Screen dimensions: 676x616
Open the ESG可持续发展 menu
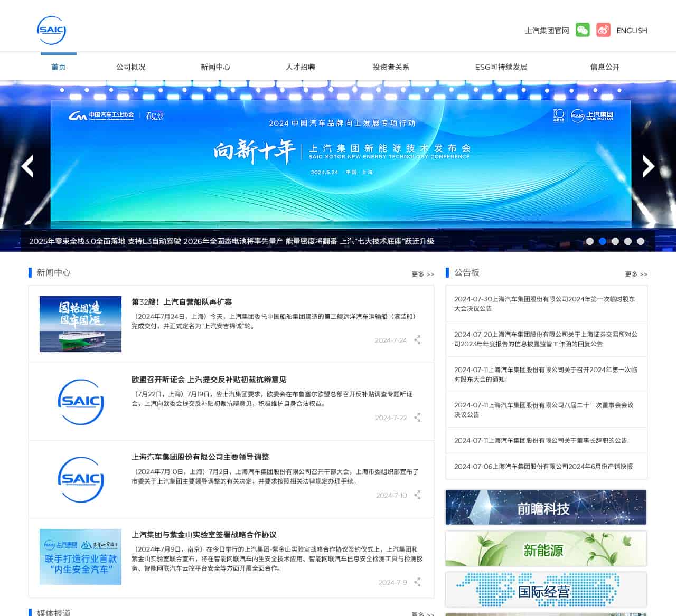(501, 67)
